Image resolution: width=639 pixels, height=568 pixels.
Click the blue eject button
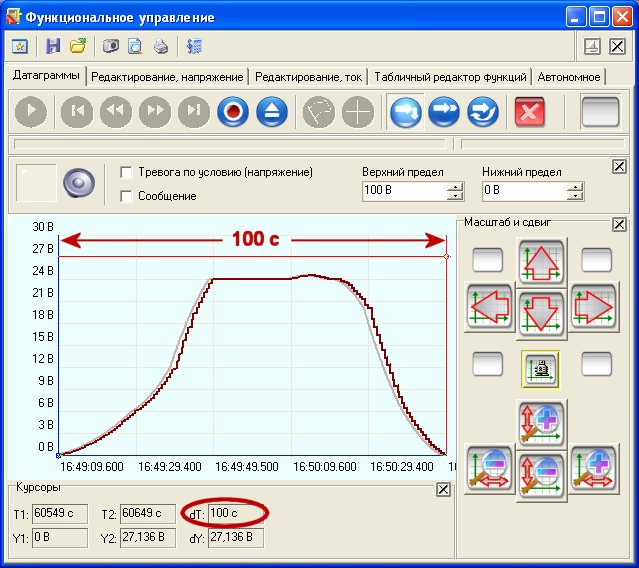(272, 112)
